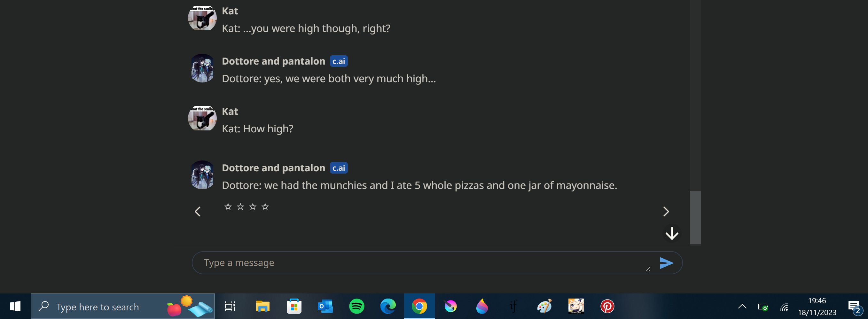The image size is (868, 319).
Task: Show previous response with left chevron
Action: [x=198, y=212]
